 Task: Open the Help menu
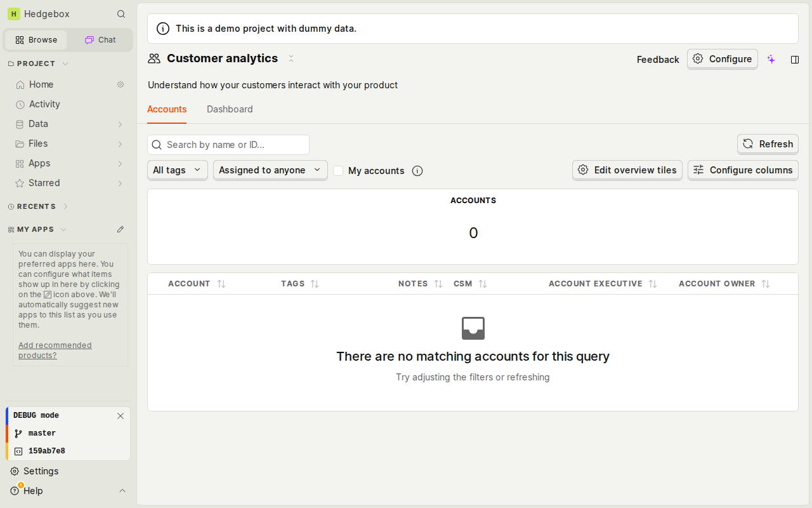click(68, 491)
